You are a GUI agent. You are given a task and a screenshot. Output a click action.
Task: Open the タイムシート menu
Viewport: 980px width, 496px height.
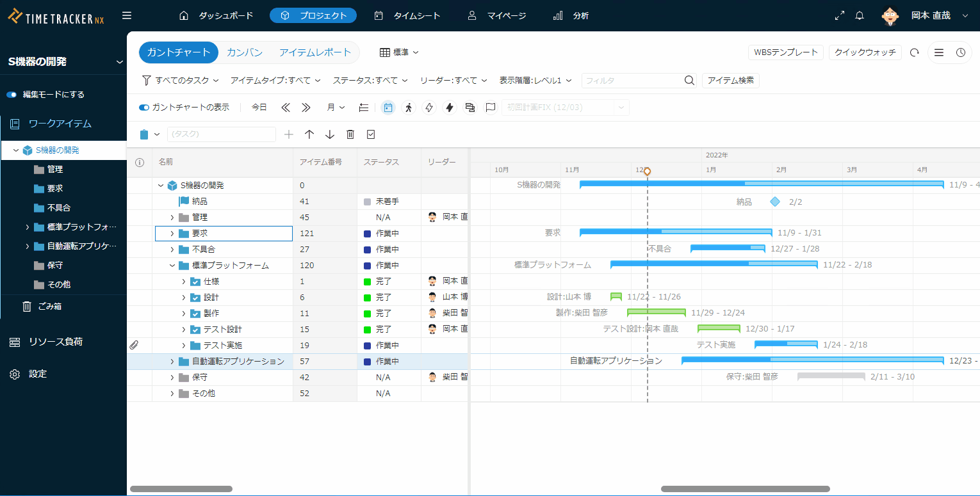pyautogui.click(x=407, y=15)
